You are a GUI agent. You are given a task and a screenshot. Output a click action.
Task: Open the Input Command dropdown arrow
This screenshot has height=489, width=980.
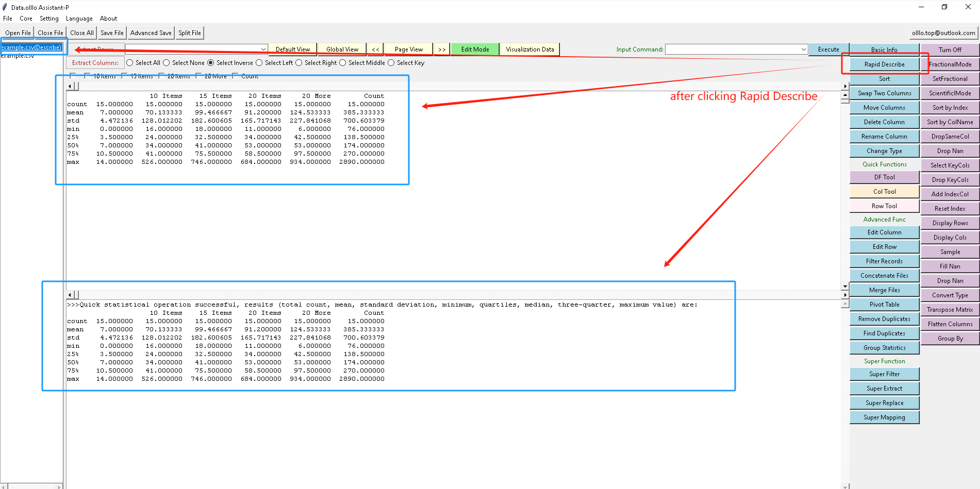pos(803,49)
